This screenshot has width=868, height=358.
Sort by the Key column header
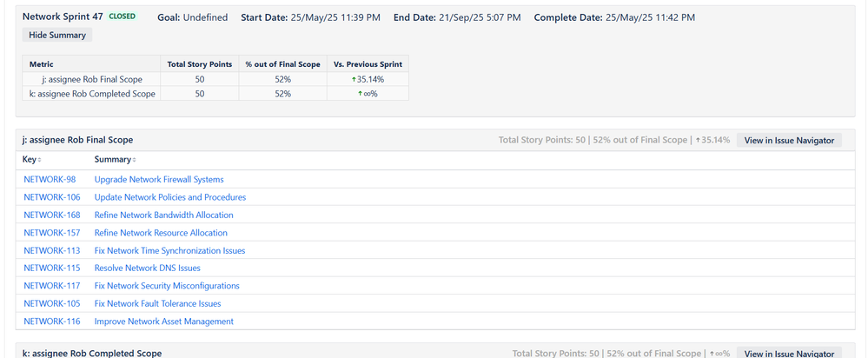(32, 159)
